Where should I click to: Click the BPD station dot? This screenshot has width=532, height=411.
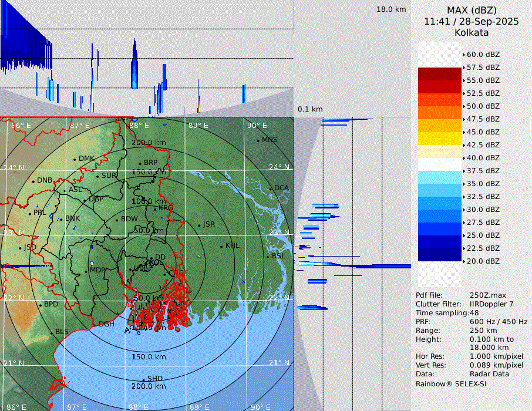(40, 305)
